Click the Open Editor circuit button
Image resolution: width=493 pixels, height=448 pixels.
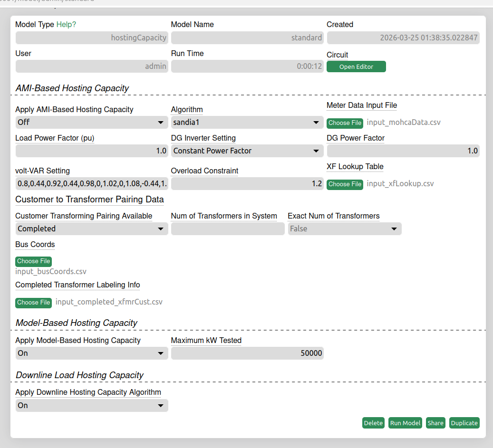356,67
